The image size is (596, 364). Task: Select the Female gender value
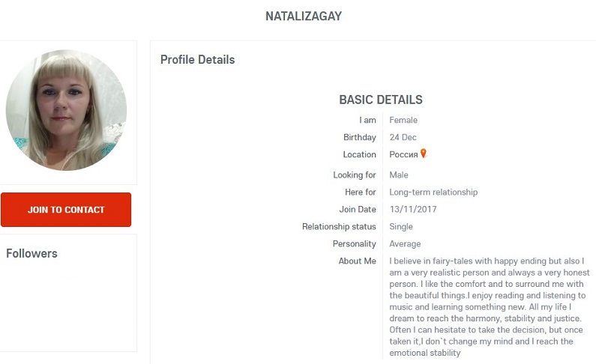tap(403, 120)
